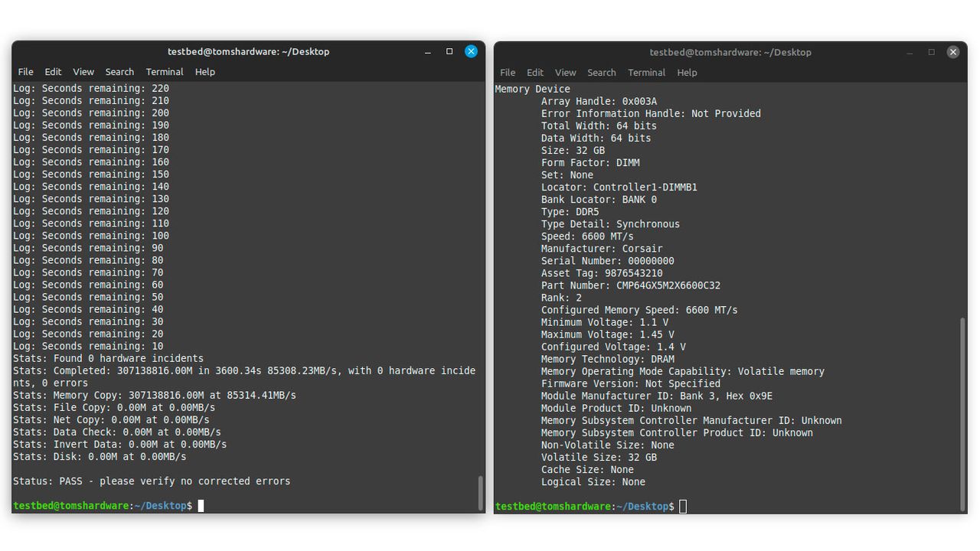980x551 pixels.
Task: Click 'Total Width: 64 bits' line
Action: (599, 126)
